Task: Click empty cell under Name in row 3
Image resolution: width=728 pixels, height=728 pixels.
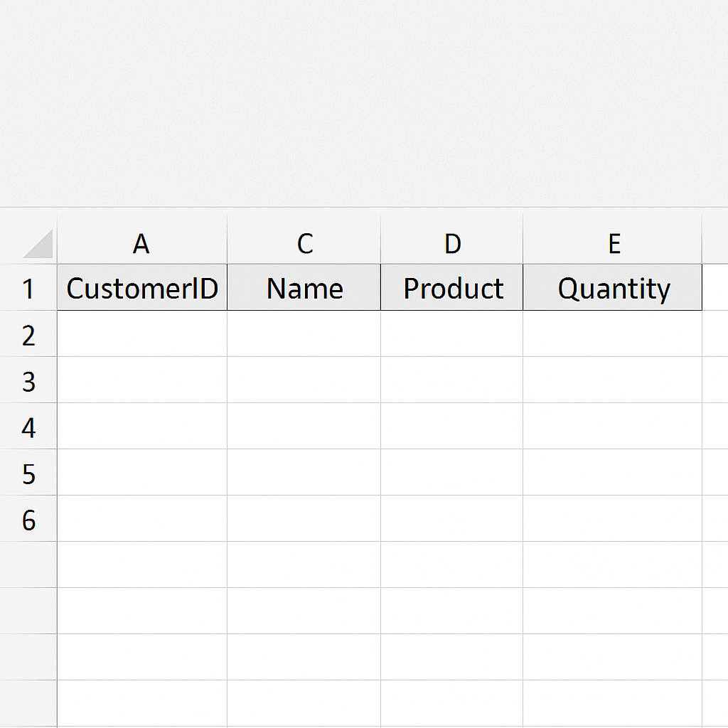Action: [x=304, y=380]
